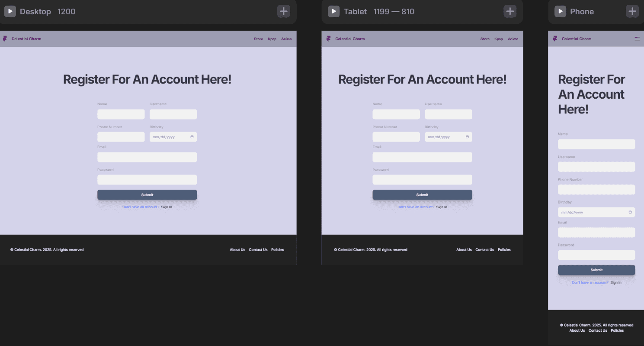The image size is (644, 346).
Task: Click Sign In link in Tablet form
Action: [x=442, y=207]
